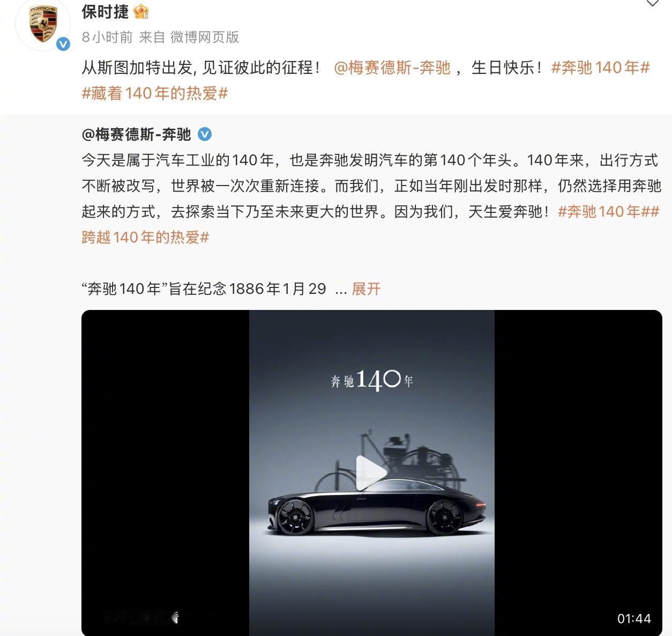This screenshot has width=672, height=636.
Task: Play the 奔驰140年 video
Action: [371, 473]
